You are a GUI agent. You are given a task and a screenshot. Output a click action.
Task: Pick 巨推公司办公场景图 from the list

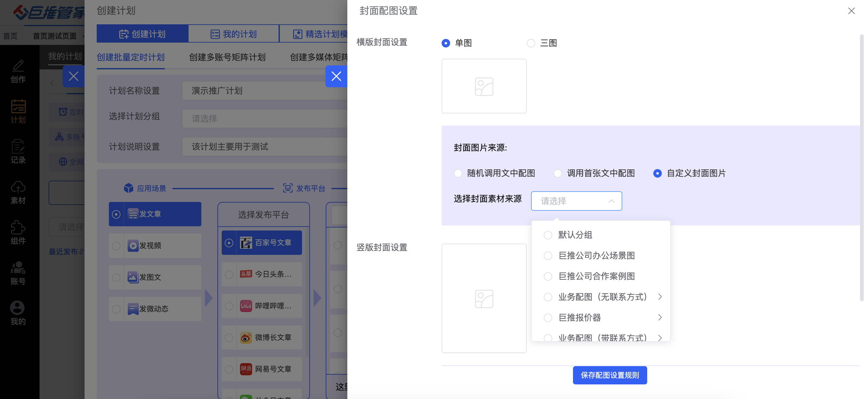pos(596,256)
